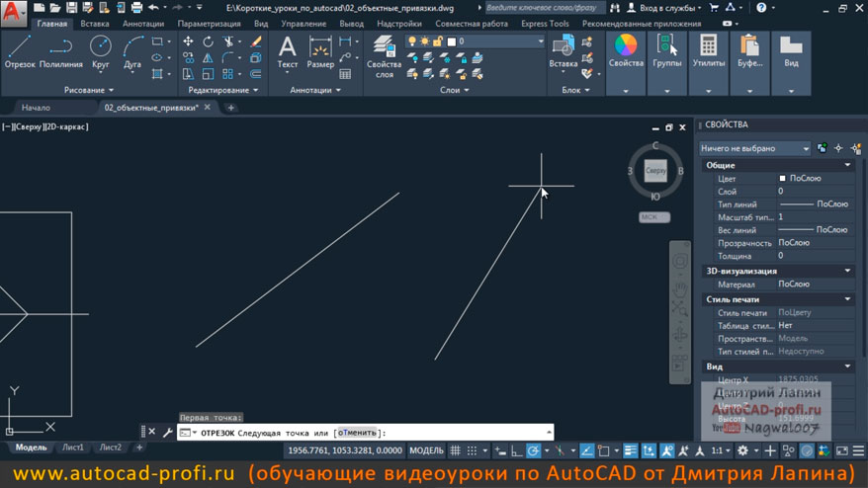Click the view cube Сверху face
Image resolution: width=868 pixels, height=488 pixels.
click(x=655, y=171)
